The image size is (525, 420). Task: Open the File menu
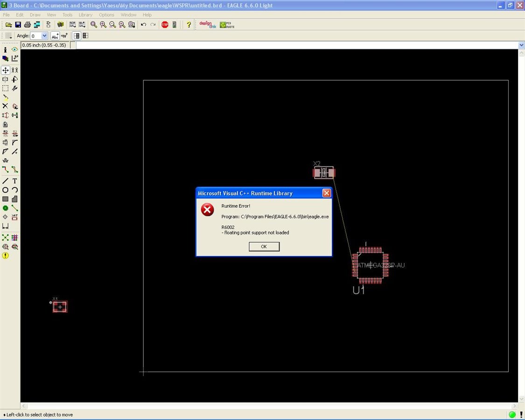pos(7,15)
